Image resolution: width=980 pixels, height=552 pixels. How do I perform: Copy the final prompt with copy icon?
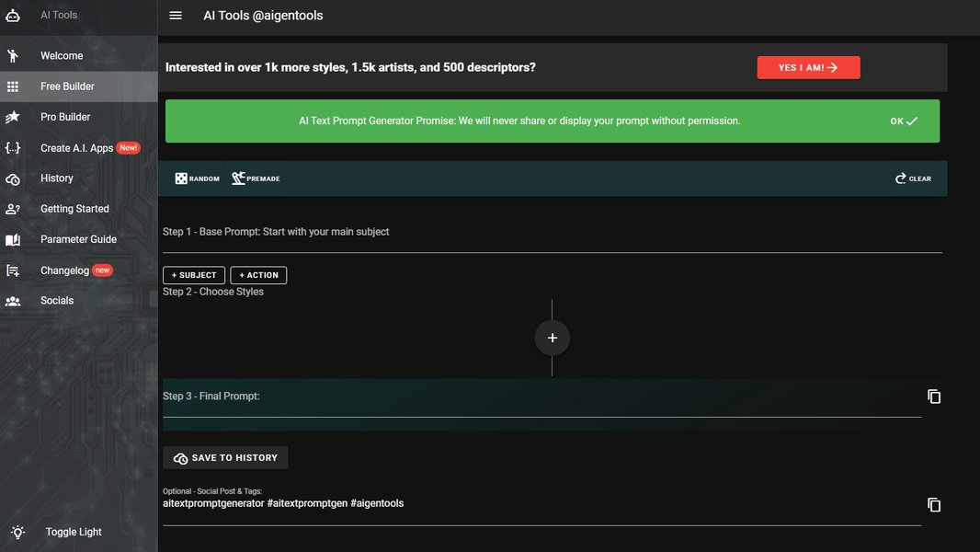(x=934, y=397)
